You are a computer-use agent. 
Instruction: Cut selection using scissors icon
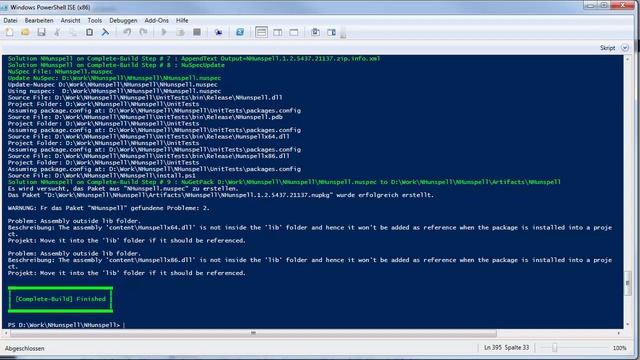tap(57, 32)
